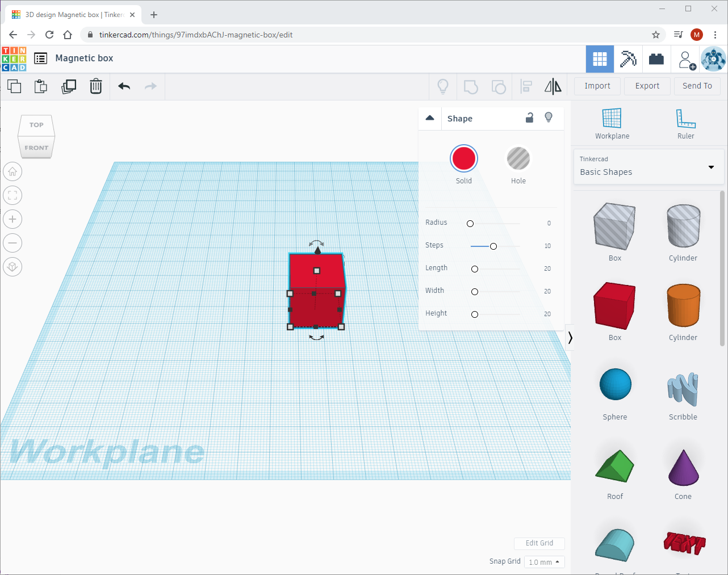Click the Import button
This screenshot has width=728, height=575.
[x=597, y=86]
